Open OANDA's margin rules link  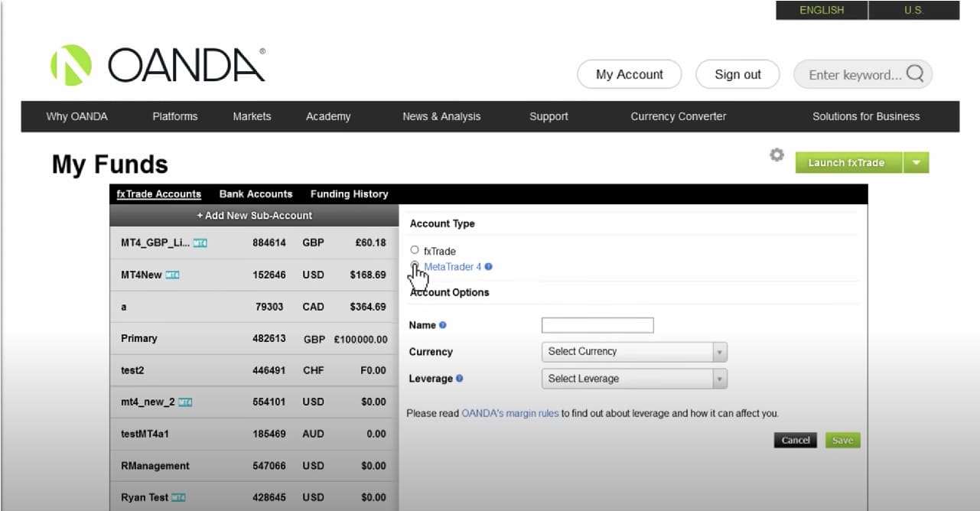click(x=510, y=413)
